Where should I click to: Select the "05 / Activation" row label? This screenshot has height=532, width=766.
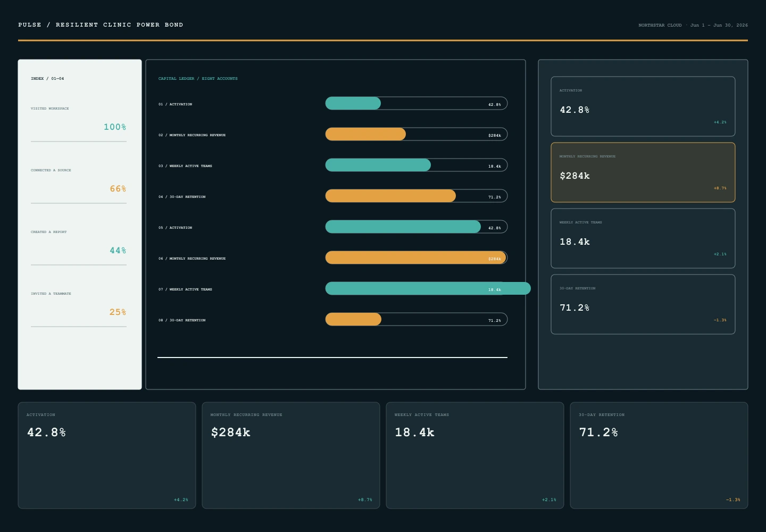tap(176, 228)
